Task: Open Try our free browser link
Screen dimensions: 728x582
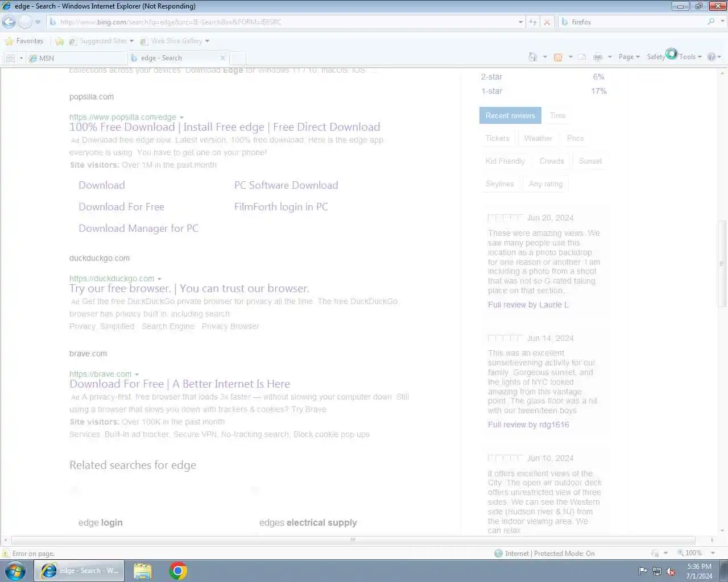Action: point(189,289)
